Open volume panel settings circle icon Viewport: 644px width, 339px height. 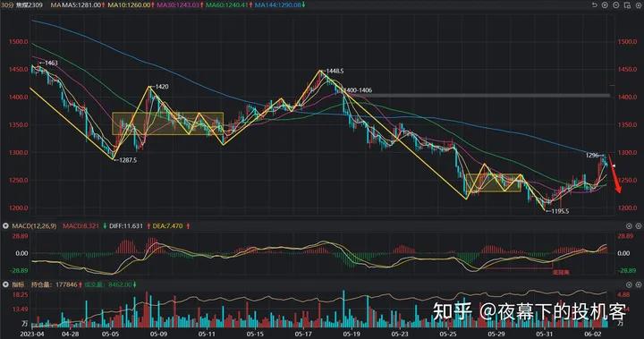(x=629, y=284)
